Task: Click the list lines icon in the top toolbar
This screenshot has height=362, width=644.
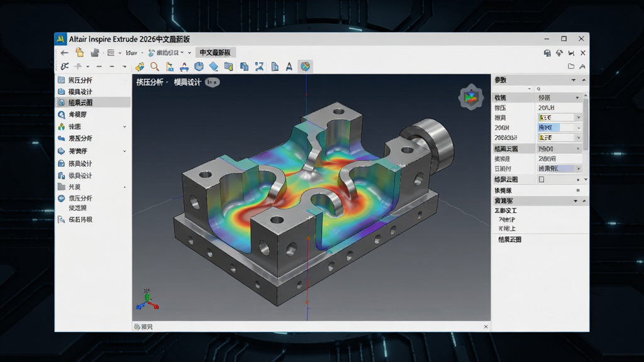Action: [x=111, y=53]
